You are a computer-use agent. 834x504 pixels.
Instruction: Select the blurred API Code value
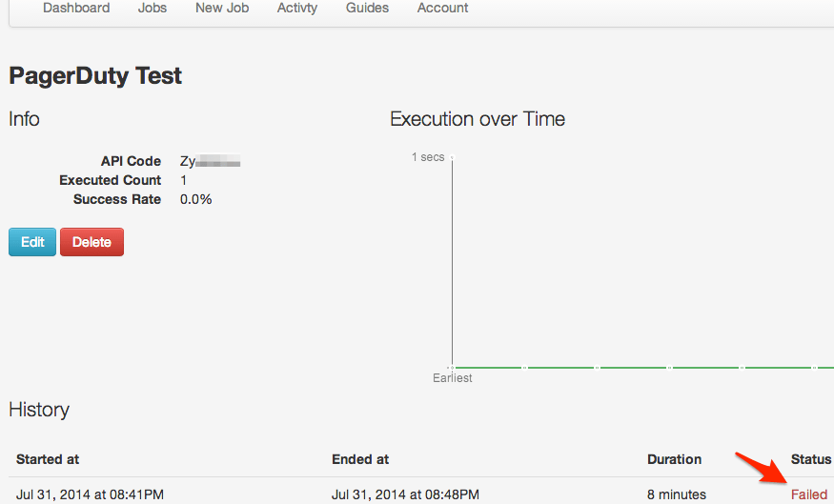point(210,162)
